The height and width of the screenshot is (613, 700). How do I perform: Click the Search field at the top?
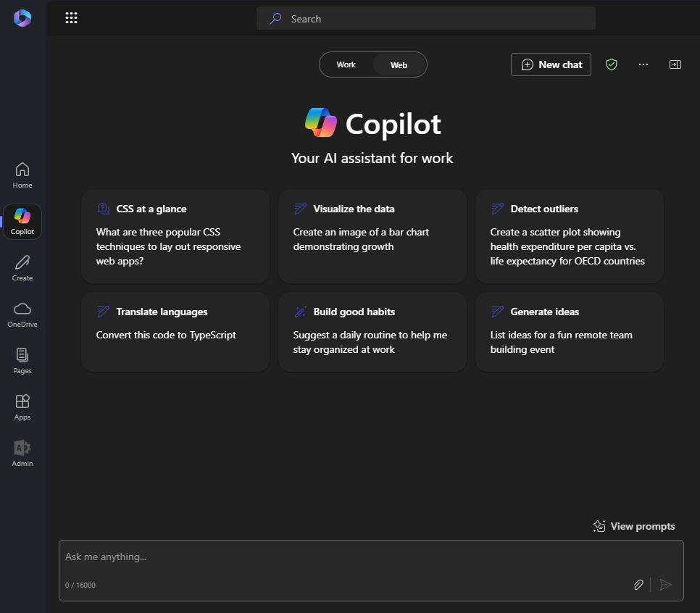coord(426,18)
